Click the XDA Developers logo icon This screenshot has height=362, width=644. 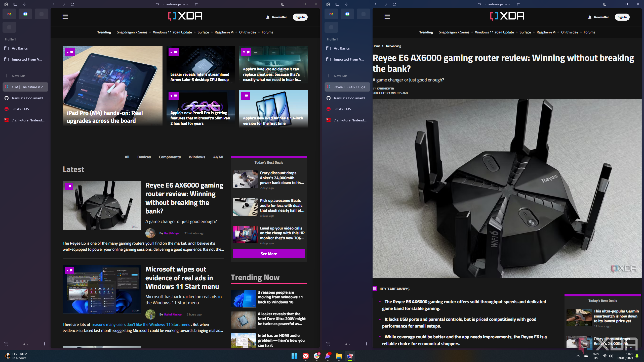[185, 17]
